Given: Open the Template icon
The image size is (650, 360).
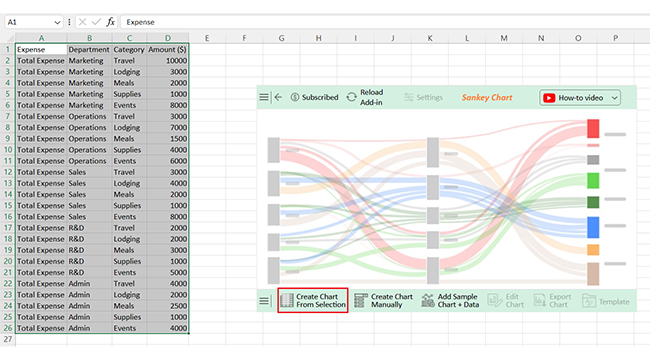Looking at the screenshot, I should click(589, 301).
